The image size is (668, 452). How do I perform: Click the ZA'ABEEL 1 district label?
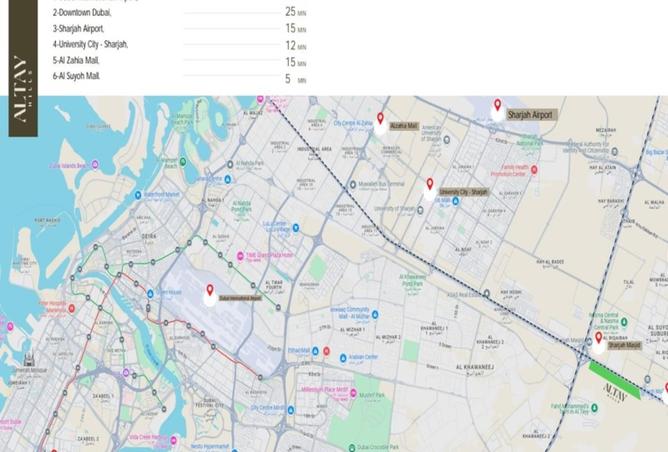click(x=103, y=396)
